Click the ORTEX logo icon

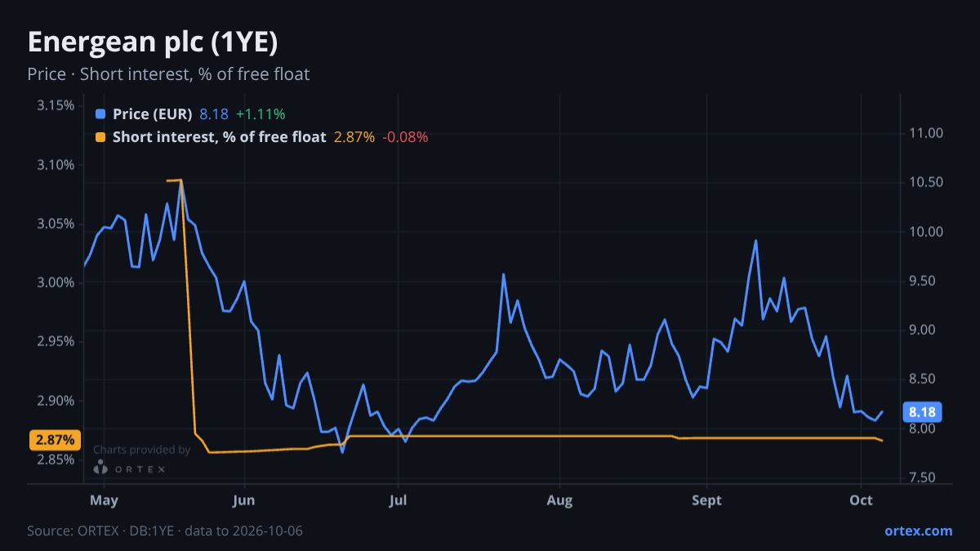point(100,467)
